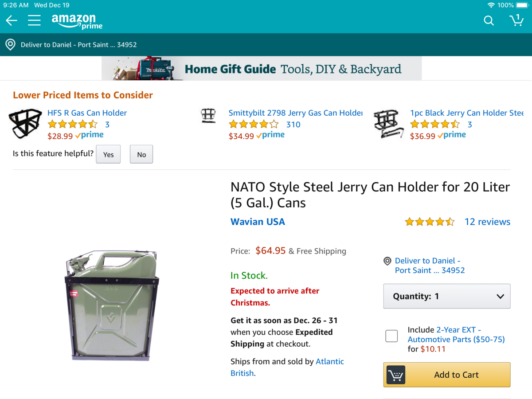This screenshot has height=399, width=532.
Task: Tap the cart icon on Add to Cart
Action: pos(395,375)
